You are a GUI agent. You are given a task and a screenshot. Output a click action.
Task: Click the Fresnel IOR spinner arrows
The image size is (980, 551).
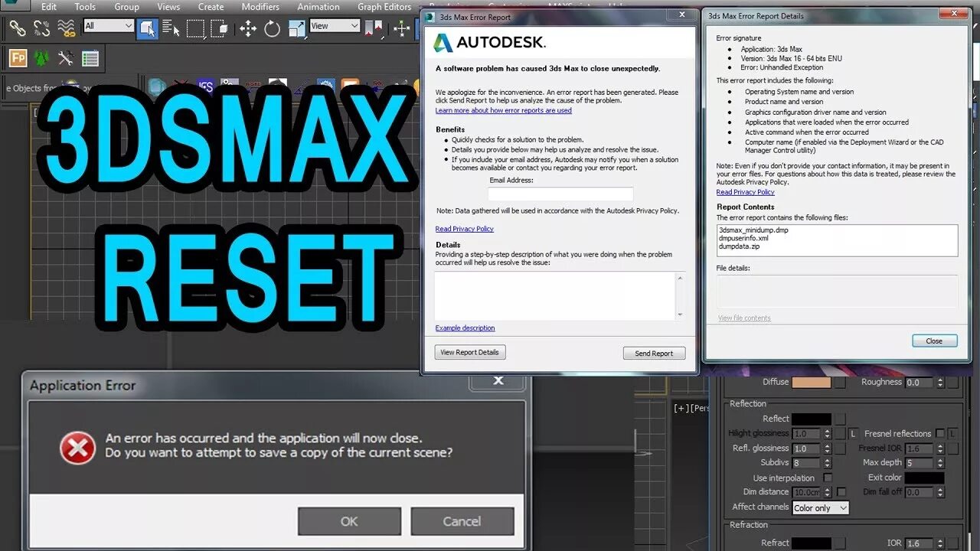click(x=940, y=448)
